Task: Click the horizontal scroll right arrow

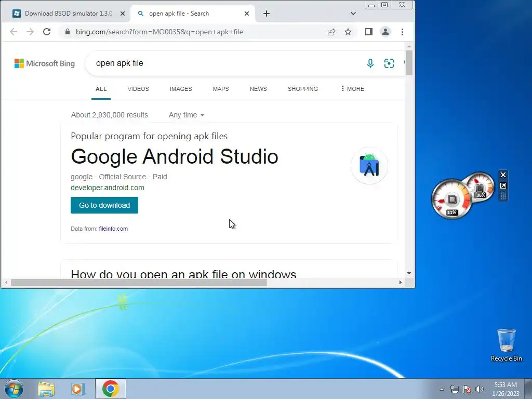Action: 401,282
